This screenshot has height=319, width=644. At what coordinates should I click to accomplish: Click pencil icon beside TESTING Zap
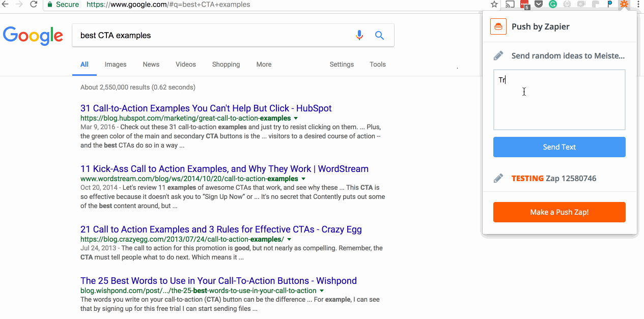click(x=498, y=178)
